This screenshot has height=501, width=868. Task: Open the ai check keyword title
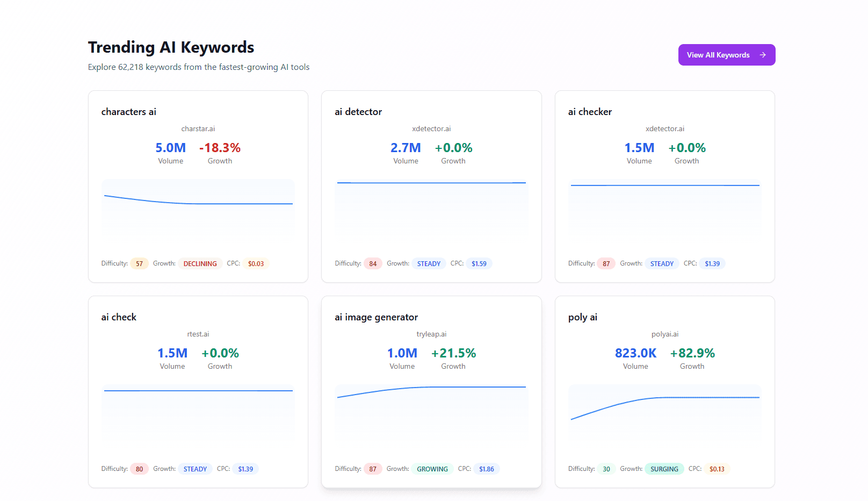119,317
